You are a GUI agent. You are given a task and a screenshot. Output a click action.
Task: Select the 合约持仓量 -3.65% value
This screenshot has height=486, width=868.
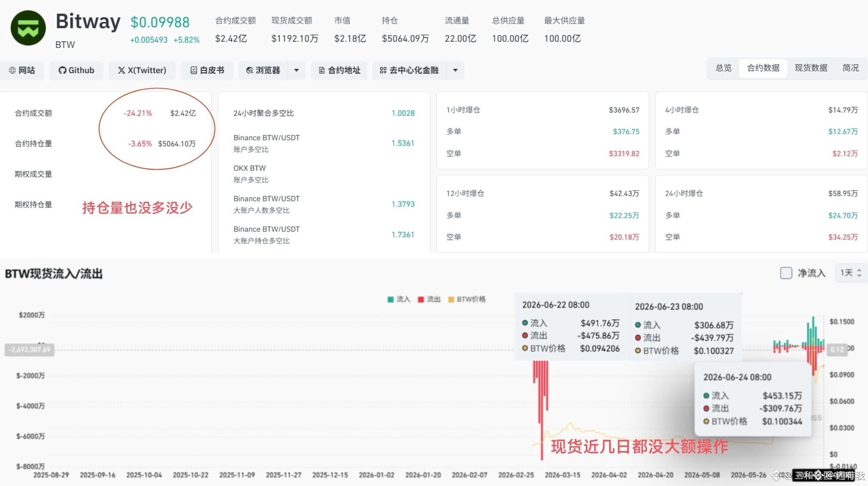coord(140,144)
